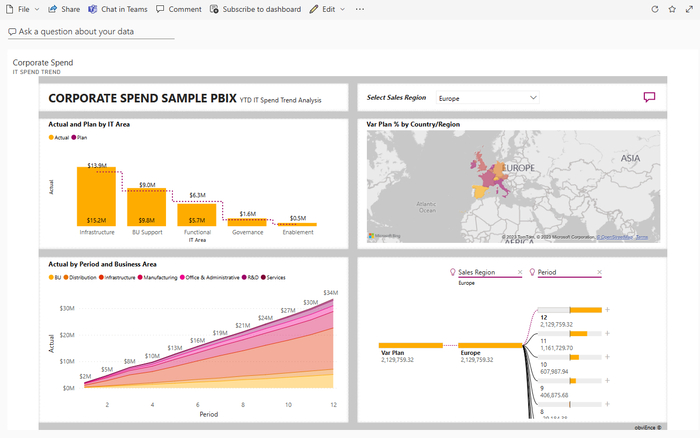This screenshot has height=438, width=700.
Task: Open the Edit menu
Action: tap(327, 9)
